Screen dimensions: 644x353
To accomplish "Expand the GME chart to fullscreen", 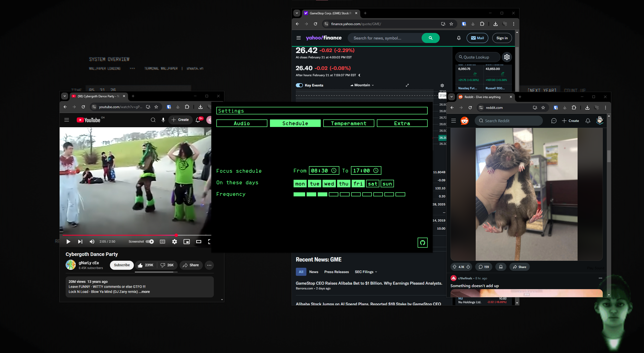I will pyautogui.click(x=407, y=85).
